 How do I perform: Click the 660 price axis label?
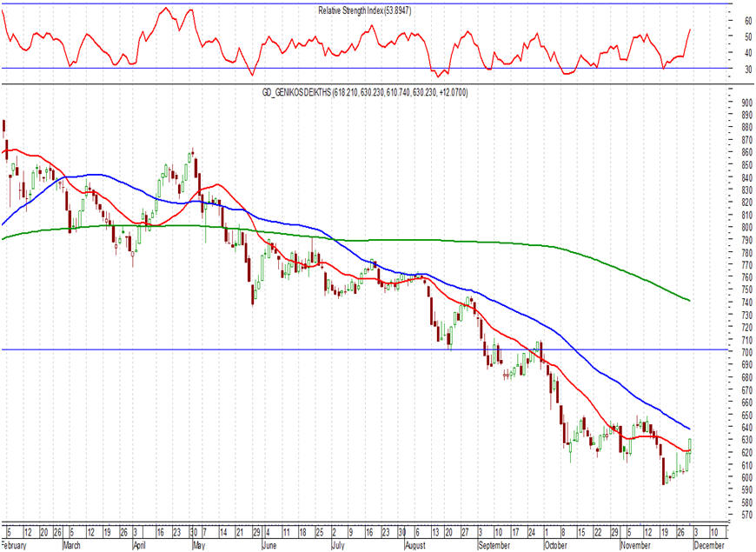(x=746, y=402)
